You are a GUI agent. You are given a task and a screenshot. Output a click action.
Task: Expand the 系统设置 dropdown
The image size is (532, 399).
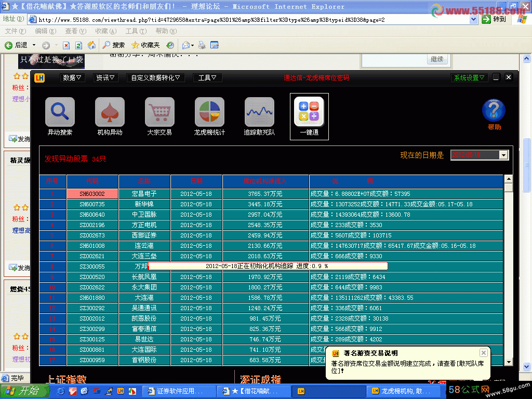(x=469, y=78)
